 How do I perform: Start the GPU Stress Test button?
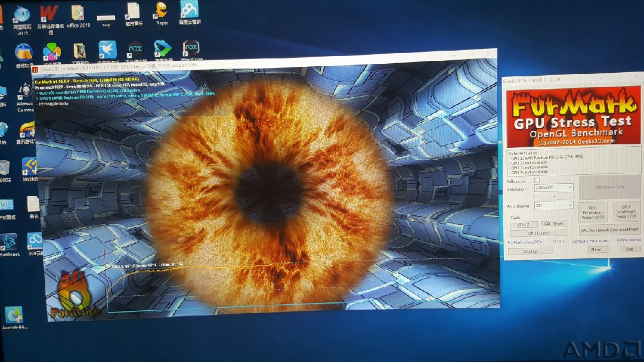pyautogui.click(x=609, y=187)
